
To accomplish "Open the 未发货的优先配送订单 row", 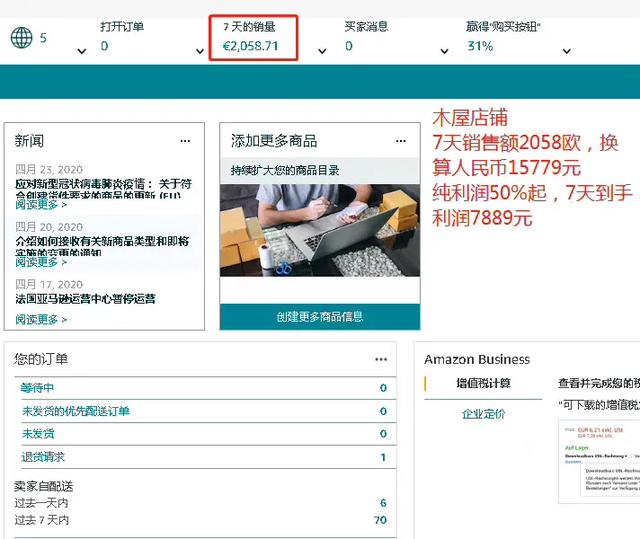I will pyautogui.click(x=76, y=411).
